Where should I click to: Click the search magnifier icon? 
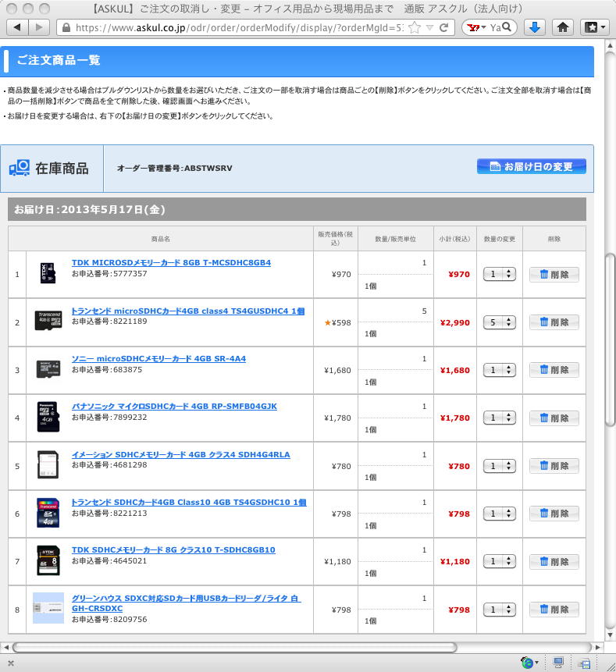[507, 27]
